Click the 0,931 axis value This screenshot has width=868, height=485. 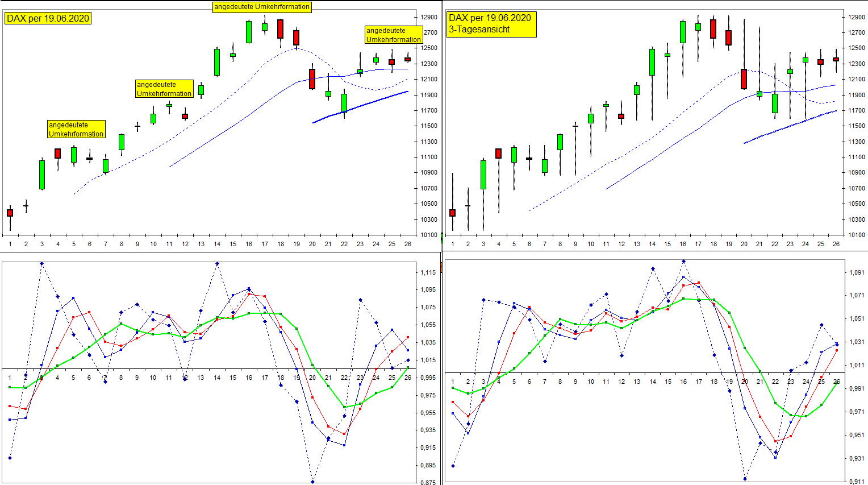(857, 459)
